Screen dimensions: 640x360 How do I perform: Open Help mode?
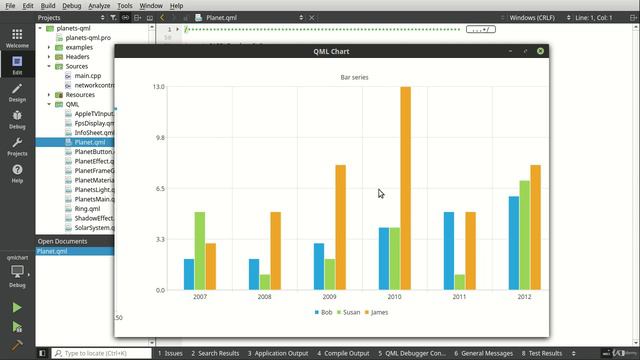pos(17,173)
